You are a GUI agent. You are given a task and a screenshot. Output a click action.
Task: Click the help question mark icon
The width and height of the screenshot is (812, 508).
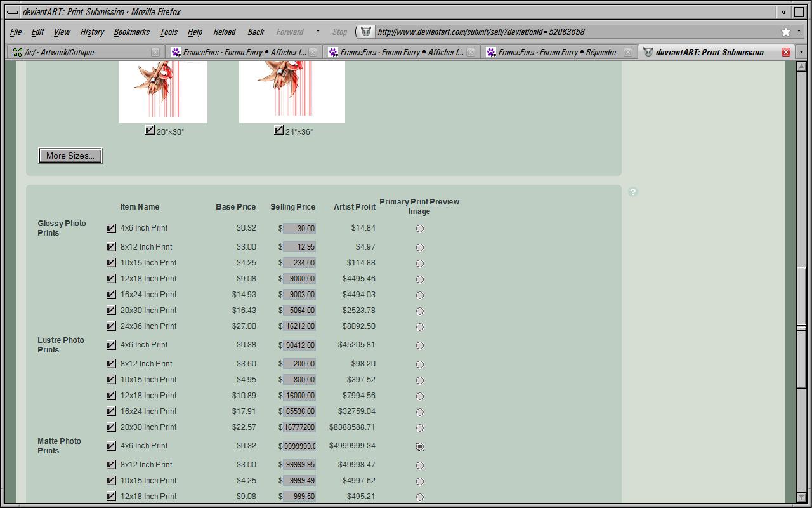tap(632, 192)
